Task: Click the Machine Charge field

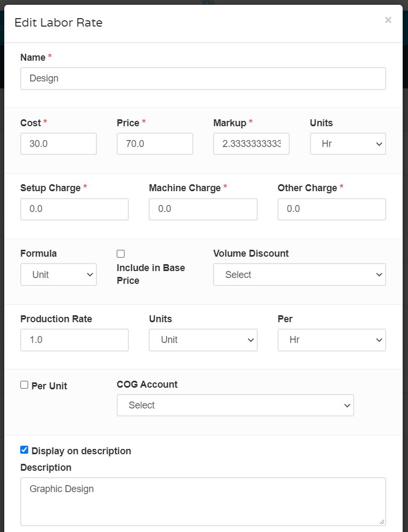Action: (x=203, y=209)
